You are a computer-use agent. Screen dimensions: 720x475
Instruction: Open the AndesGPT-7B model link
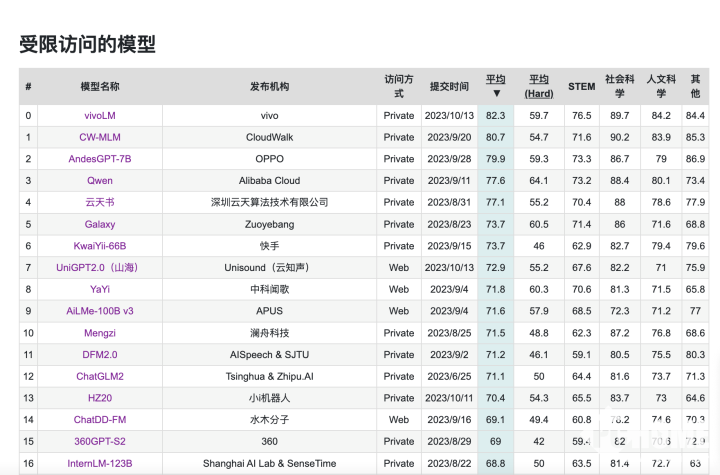pos(100,159)
